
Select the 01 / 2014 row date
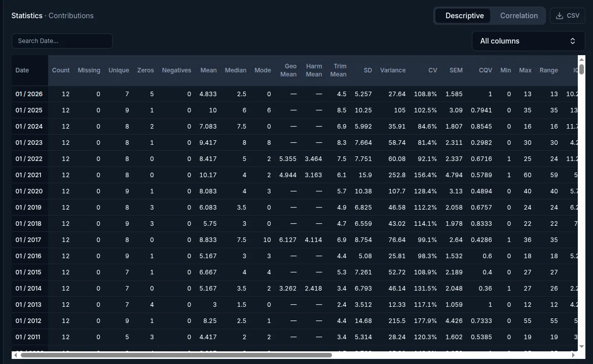pyautogui.click(x=28, y=289)
